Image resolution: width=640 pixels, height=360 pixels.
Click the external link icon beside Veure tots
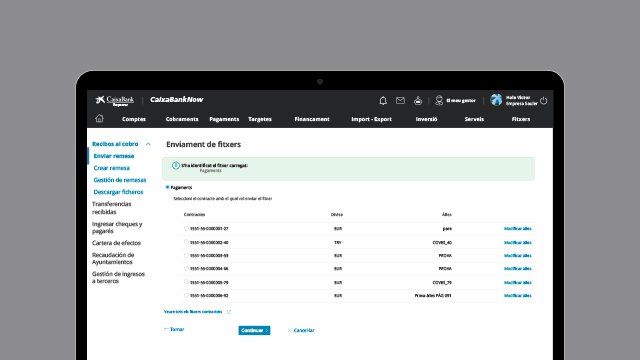[x=229, y=312]
